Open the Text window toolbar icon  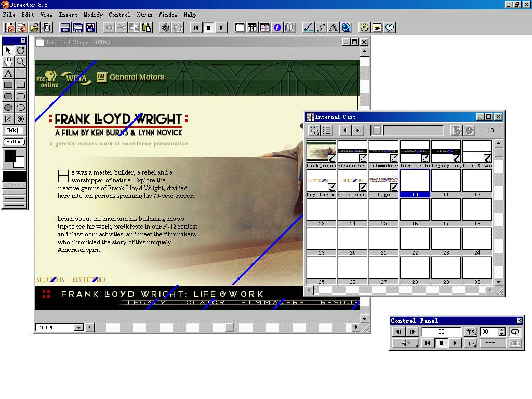[333, 28]
